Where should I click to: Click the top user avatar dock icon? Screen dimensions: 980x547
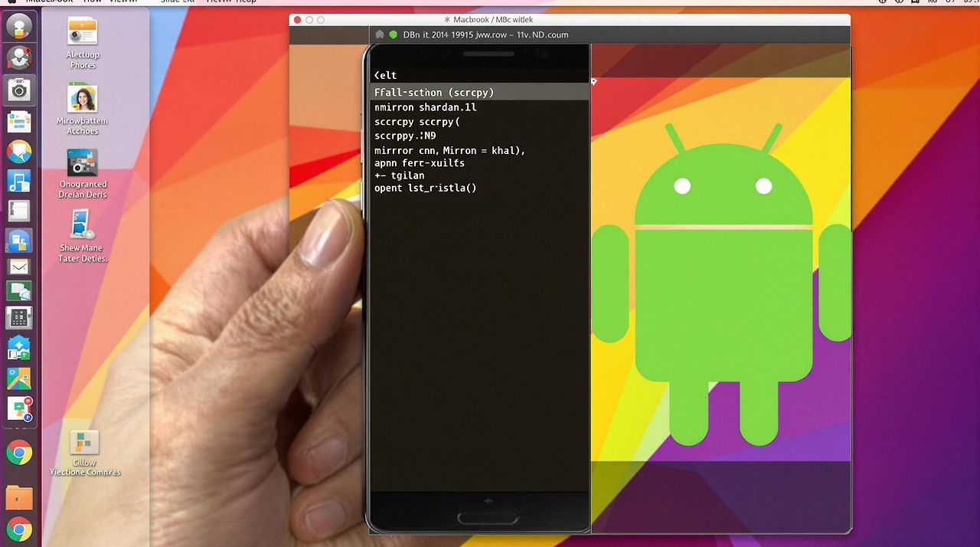pyautogui.click(x=19, y=27)
